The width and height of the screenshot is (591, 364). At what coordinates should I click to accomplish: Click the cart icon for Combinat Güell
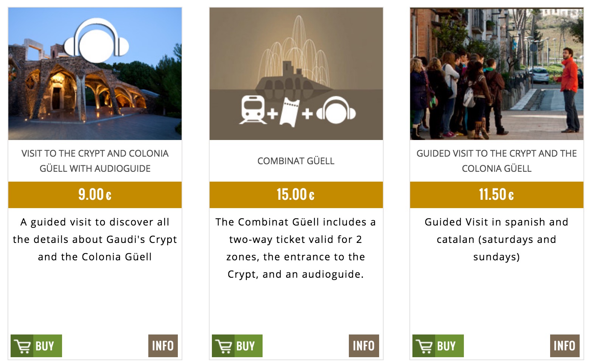point(223,346)
